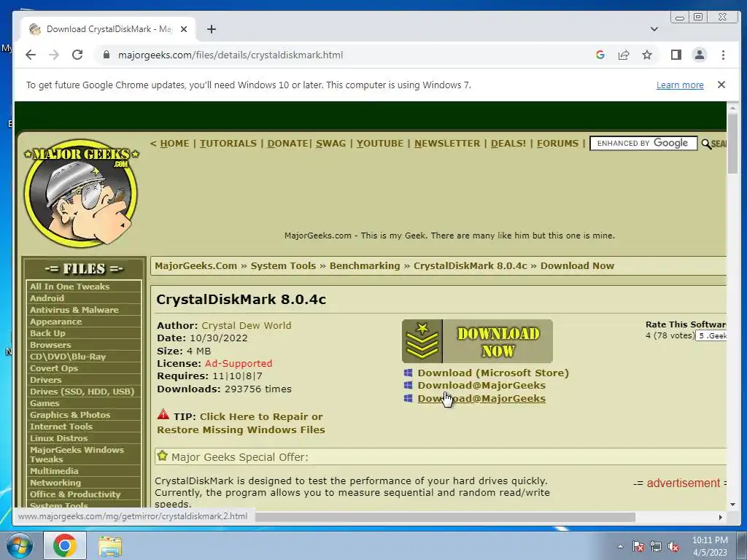
Task: Open the Learn more link
Action: point(680,85)
